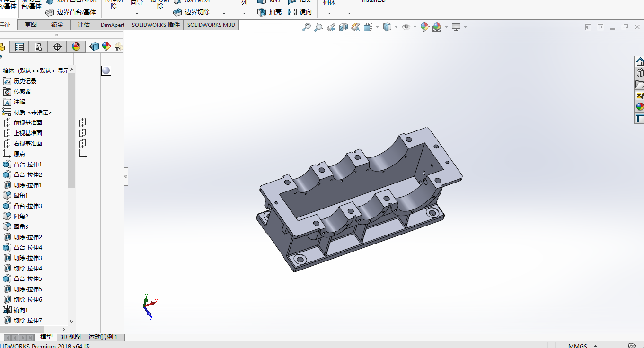Click the Previous View icon
The image size is (644, 348).
[x=331, y=27]
